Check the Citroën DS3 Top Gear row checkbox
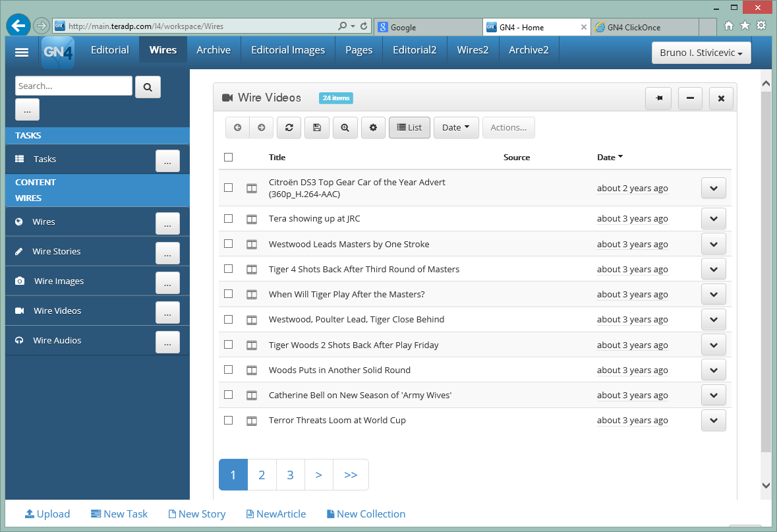This screenshot has height=532, width=777. pos(229,187)
